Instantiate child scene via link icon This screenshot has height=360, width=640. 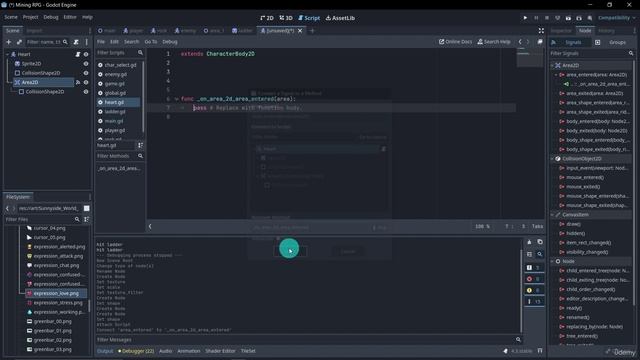[19, 42]
